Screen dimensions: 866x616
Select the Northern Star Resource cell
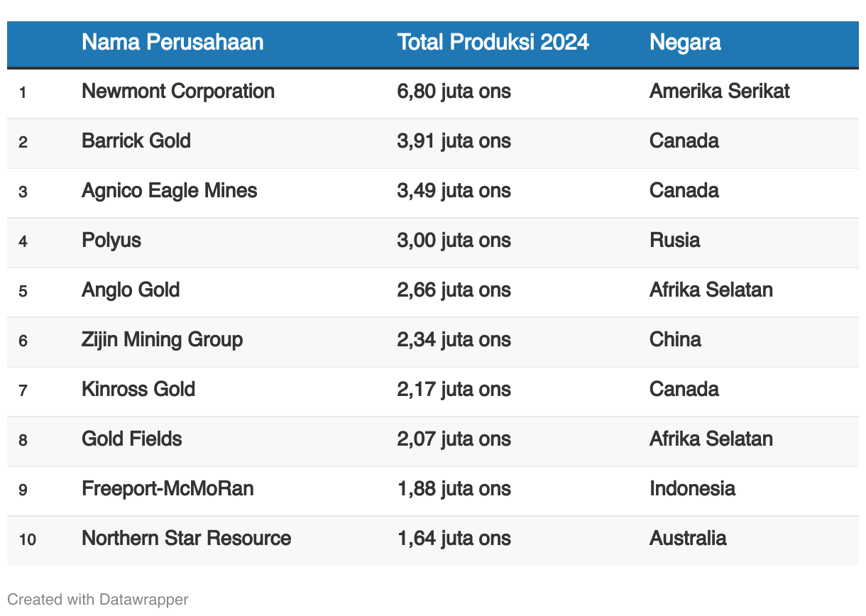[x=186, y=539]
